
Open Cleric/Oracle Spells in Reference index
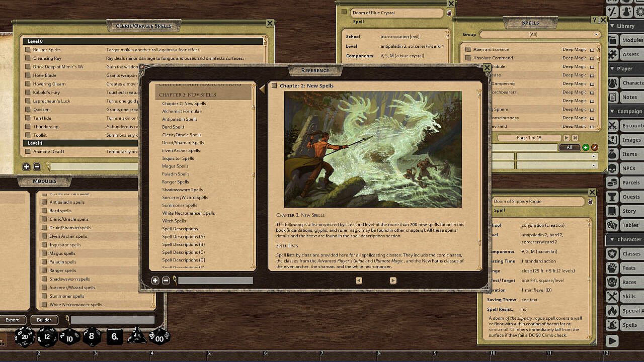[182, 135]
